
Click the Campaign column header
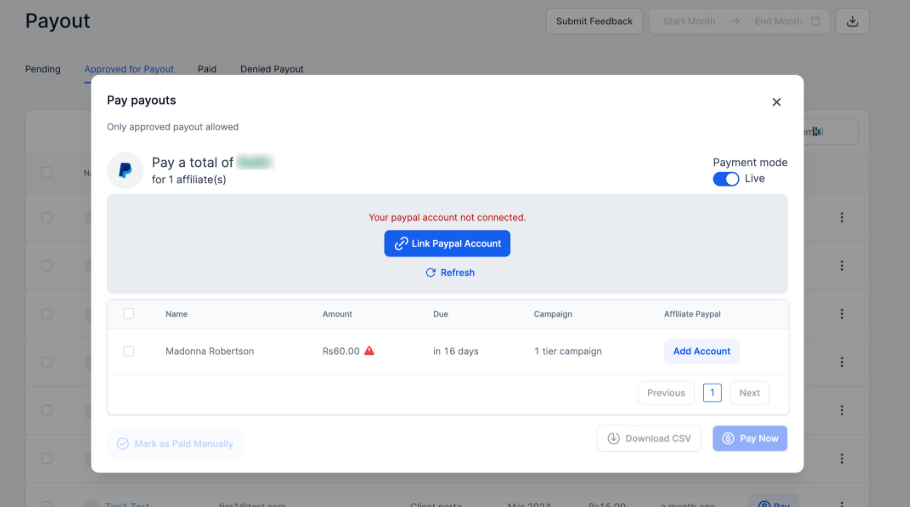552,314
